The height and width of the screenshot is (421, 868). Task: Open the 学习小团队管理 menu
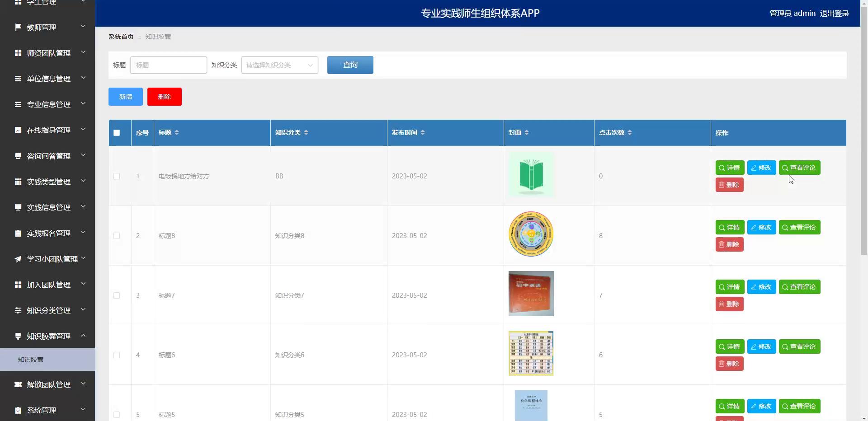[47, 259]
